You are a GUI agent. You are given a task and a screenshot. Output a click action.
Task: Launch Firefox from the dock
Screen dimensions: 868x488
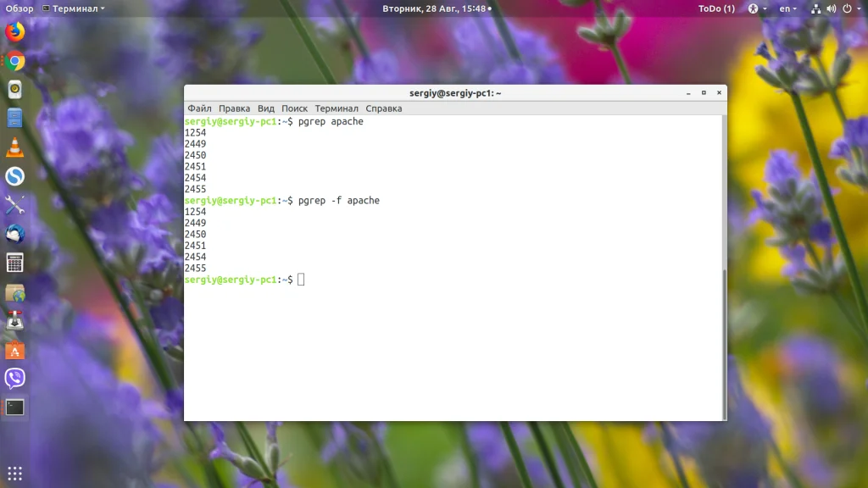point(15,32)
